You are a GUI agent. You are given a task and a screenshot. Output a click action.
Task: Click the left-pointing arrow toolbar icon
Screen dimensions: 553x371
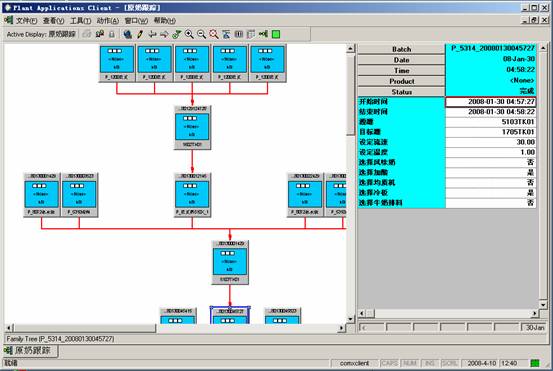point(152,34)
